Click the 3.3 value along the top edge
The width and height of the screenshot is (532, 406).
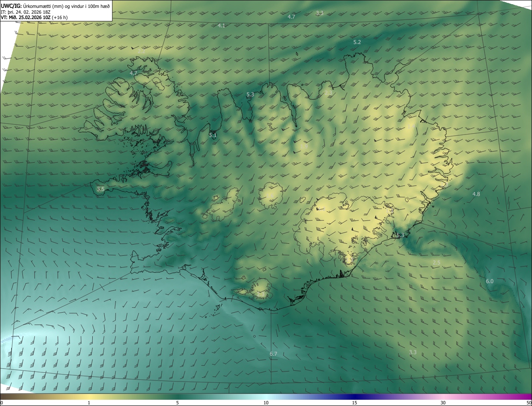pyautogui.click(x=319, y=13)
